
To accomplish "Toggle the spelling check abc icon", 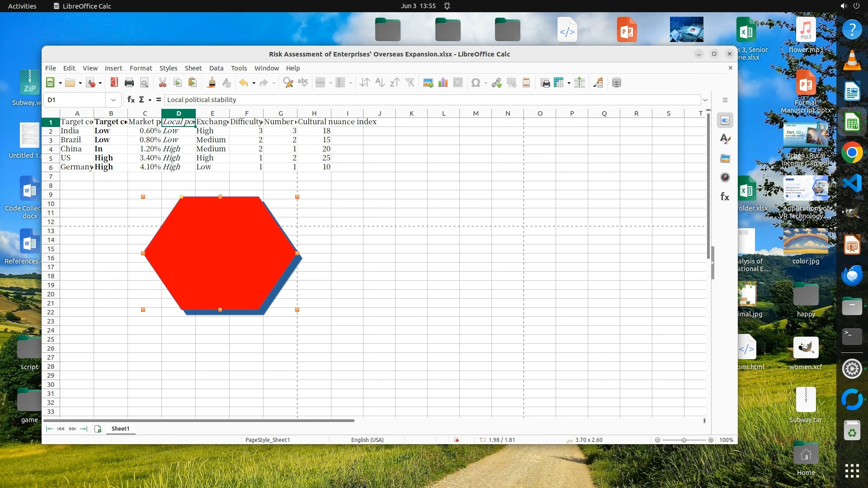I will [x=303, y=83].
